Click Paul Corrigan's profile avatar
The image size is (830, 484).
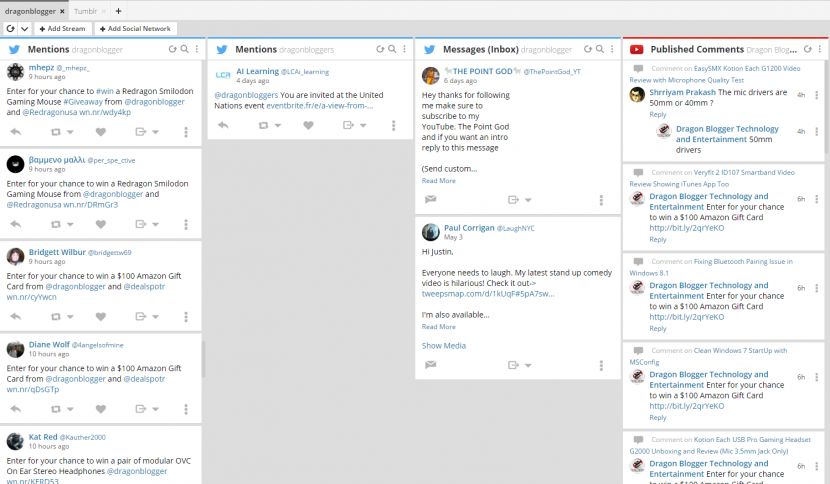coord(430,232)
